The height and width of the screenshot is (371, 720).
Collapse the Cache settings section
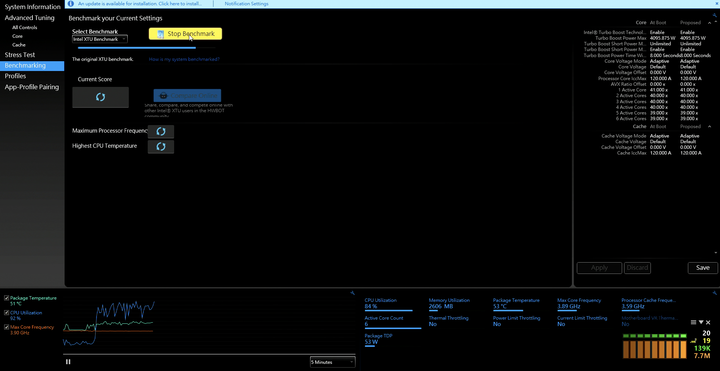coord(710,126)
